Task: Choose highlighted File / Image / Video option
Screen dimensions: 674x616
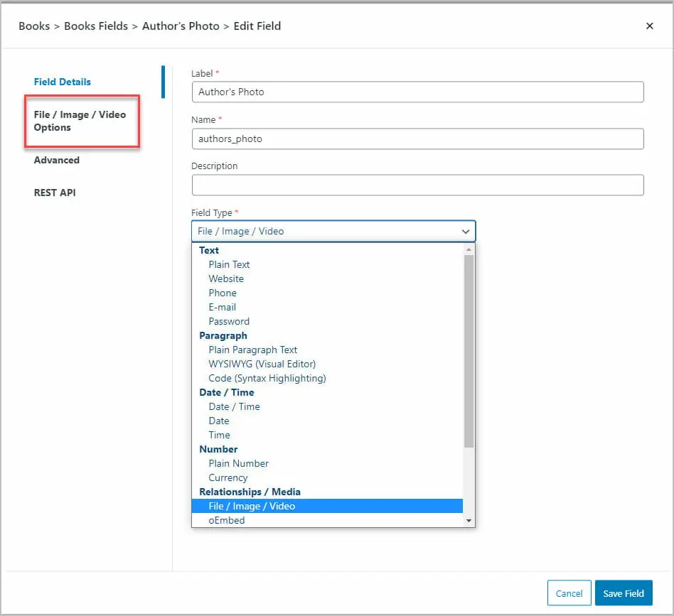Action: point(327,506)
